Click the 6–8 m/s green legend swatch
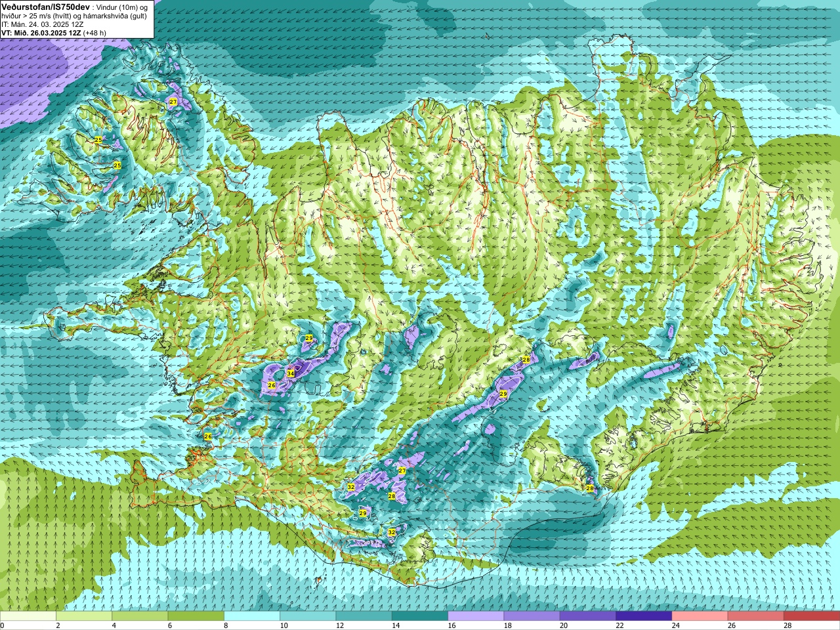The image size is (840, 630). pos(196,616)
